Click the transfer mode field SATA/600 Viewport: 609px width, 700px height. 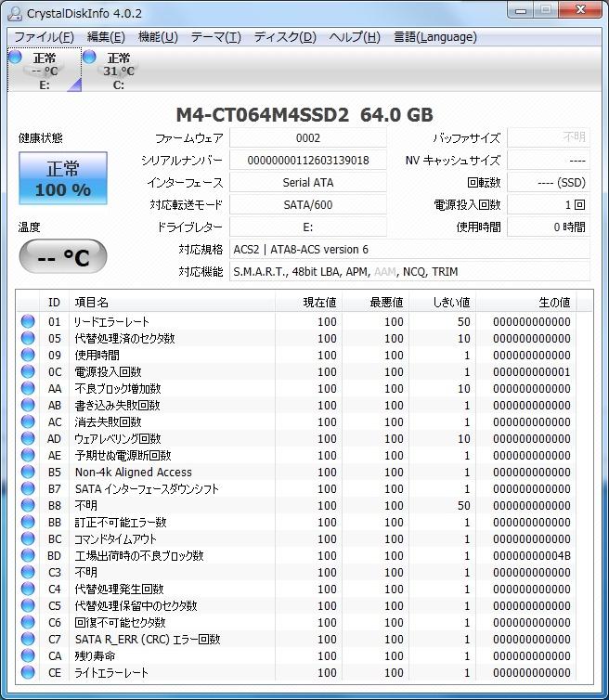[x=308, y=205]
